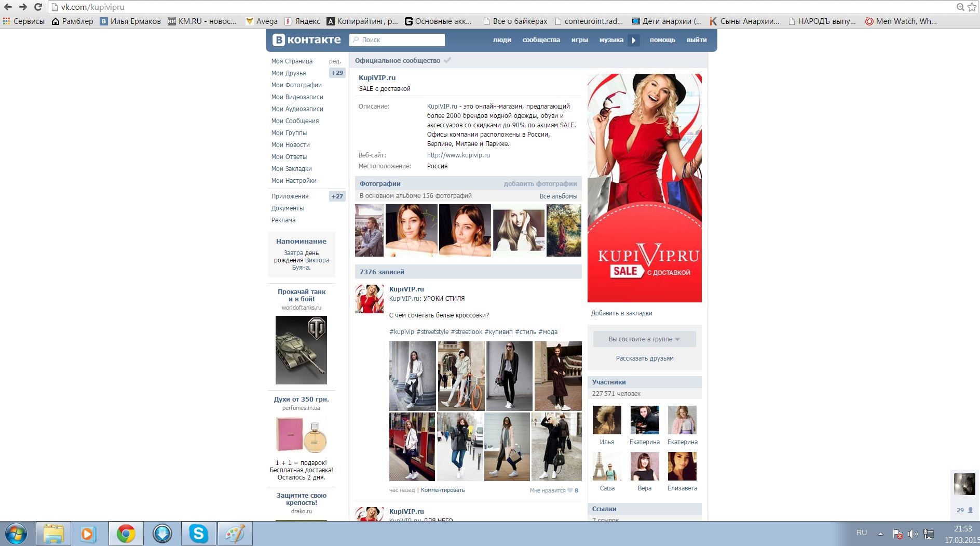Screen dimensions: 980x546
Task: Switch to Google Chrome in taskbar
Action: click(126, 534)
